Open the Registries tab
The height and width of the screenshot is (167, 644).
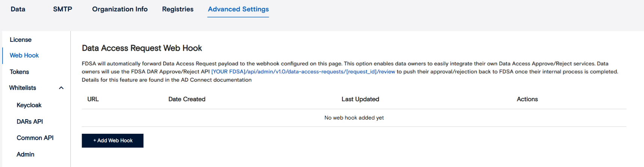[x=178, y=9]
